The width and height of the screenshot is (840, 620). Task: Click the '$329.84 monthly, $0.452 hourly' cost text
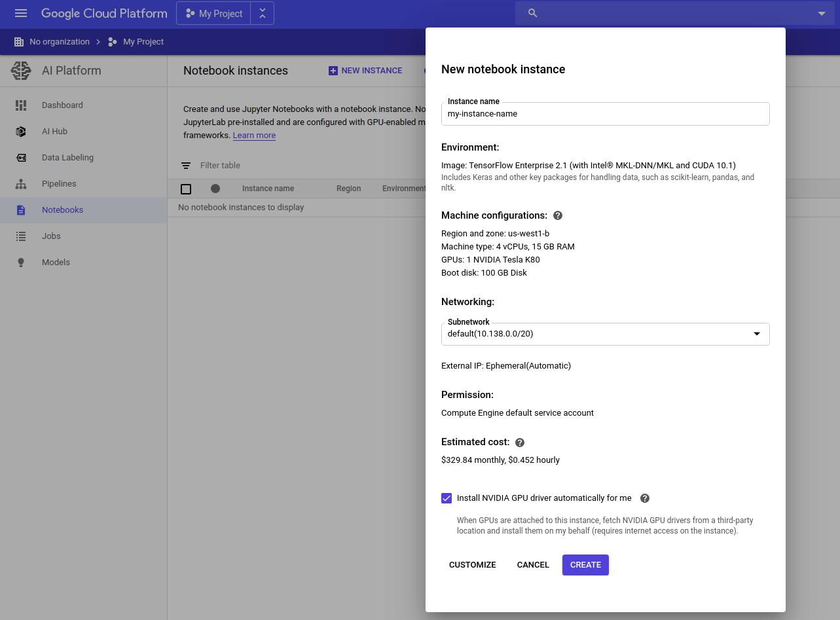(x=500, y=460)
